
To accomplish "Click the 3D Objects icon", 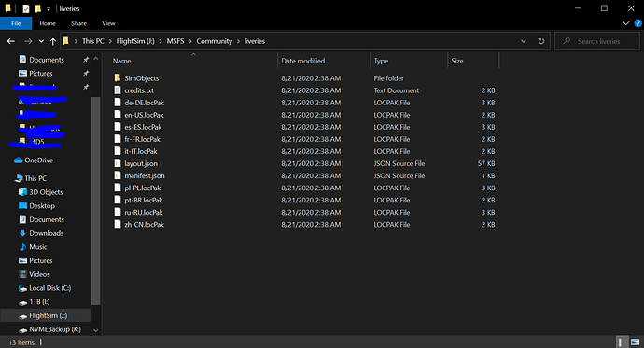I will coord(23,192).
